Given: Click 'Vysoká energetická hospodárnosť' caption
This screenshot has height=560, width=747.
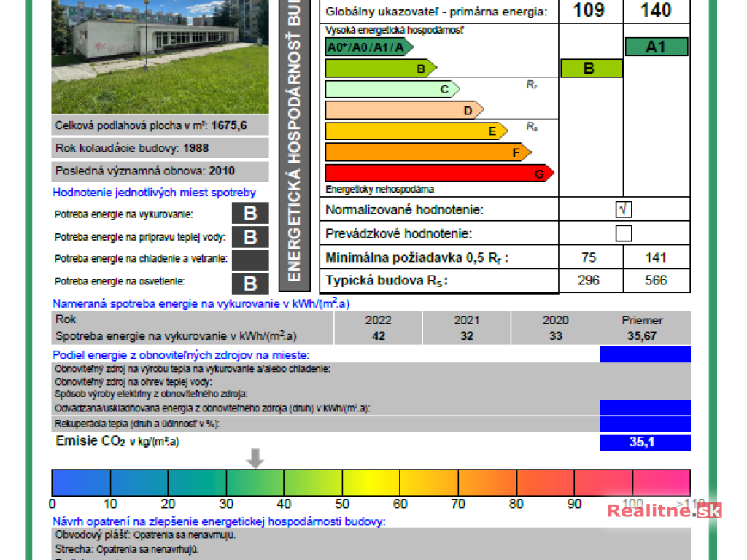Looking at the screenshot, I should (x=394, y=30).
